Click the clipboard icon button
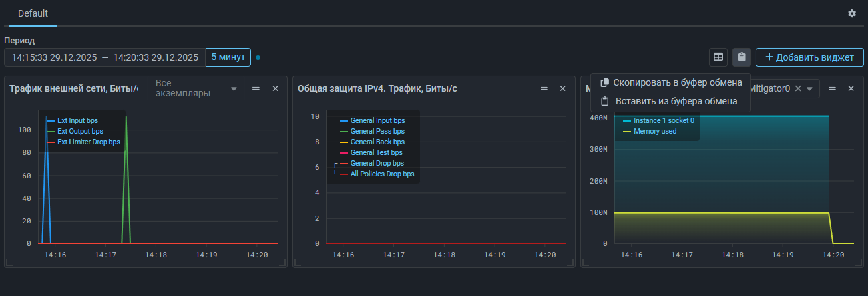 coord(742,57)
